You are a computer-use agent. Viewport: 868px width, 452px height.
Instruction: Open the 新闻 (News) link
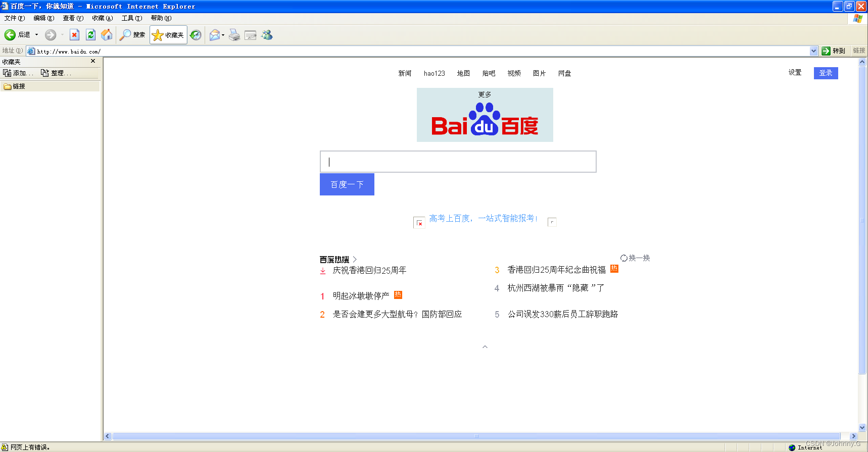[405, 73]
